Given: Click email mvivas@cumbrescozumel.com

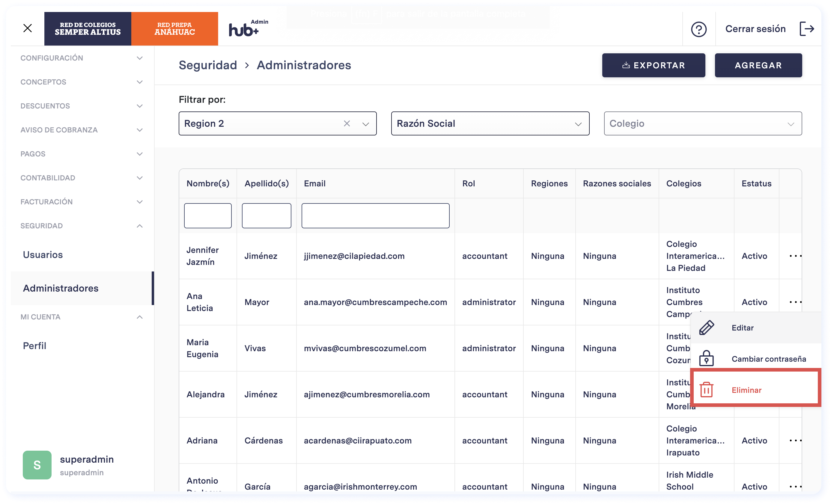Looking at the screenshot, I should (x=365, y=348).
